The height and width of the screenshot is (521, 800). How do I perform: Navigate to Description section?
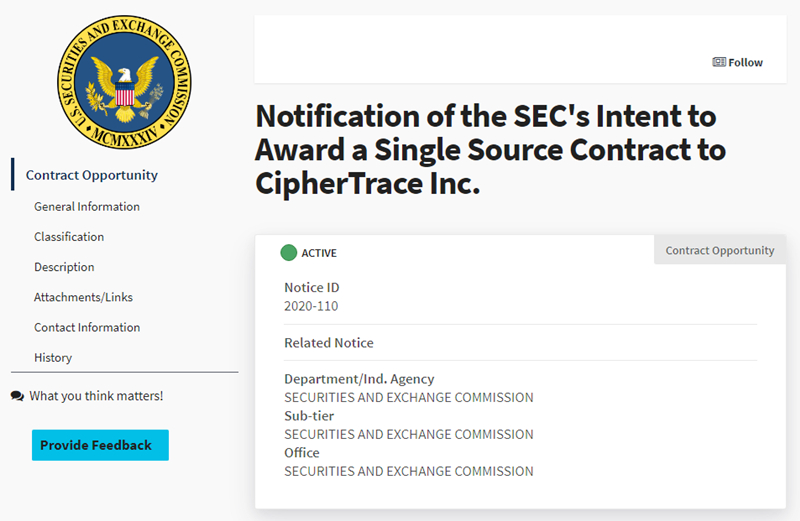[64, 267]
